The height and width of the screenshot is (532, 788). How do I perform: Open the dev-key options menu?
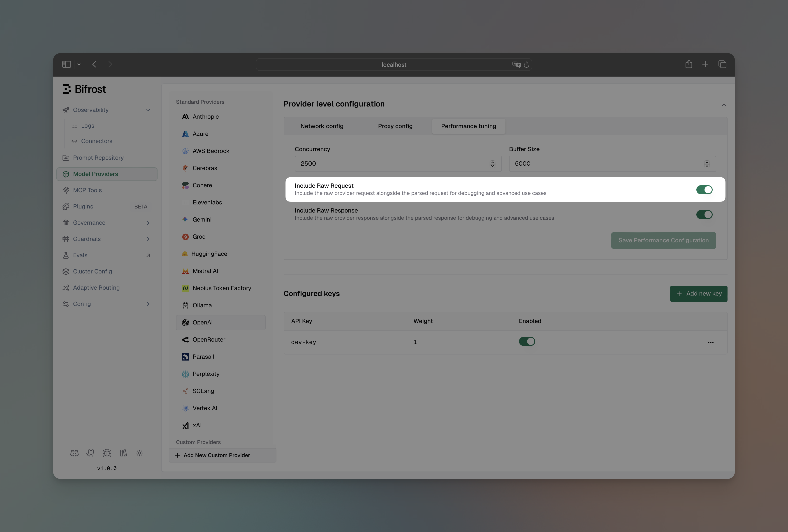tap(711, 342)
